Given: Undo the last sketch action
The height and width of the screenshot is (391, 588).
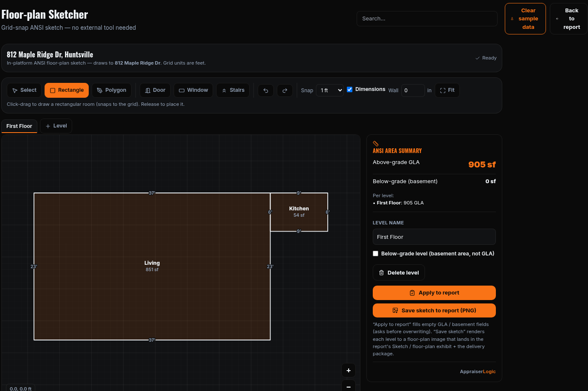Looking at the screenshot, I should point(266,91).
